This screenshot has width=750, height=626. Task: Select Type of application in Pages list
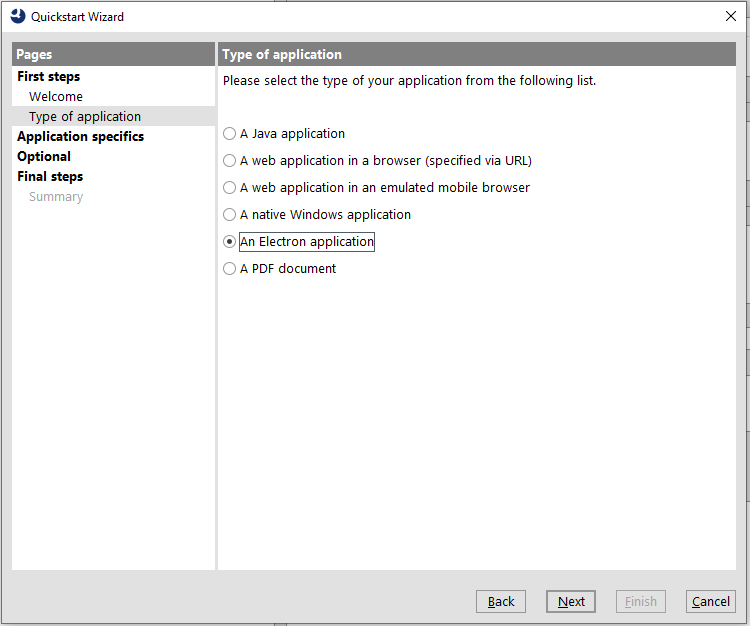(85, 117)
